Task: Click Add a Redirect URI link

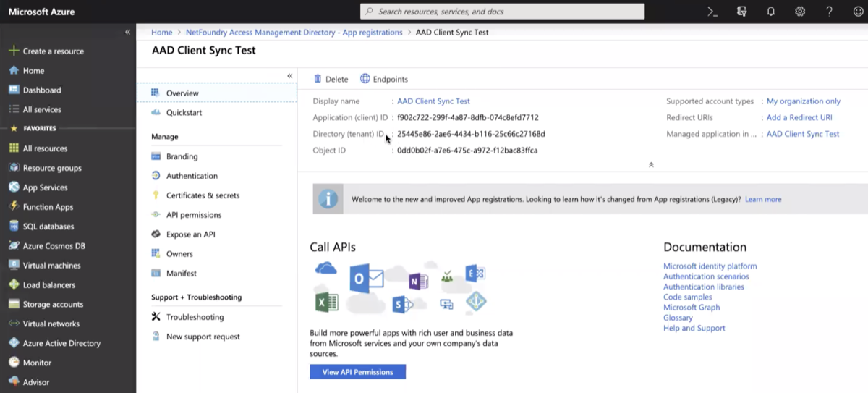Action: [799, 117]
